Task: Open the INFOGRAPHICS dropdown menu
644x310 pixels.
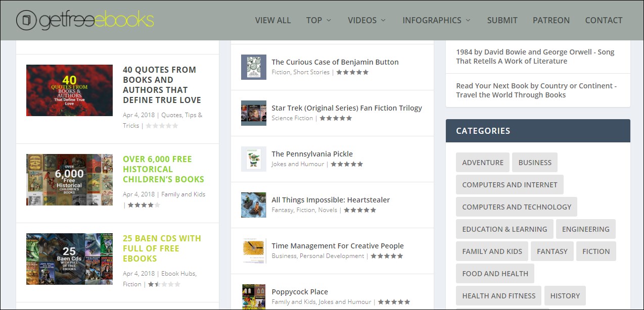Action: 436,20
